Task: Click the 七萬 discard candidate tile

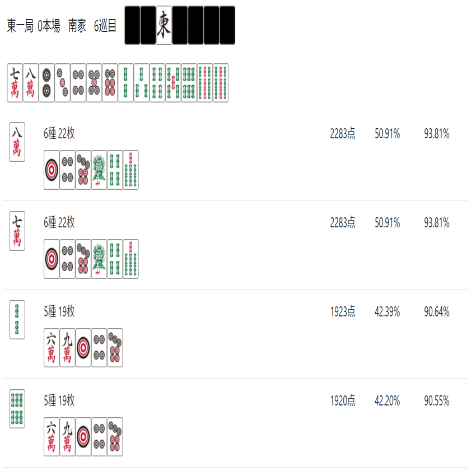Action: pos(17,231)
